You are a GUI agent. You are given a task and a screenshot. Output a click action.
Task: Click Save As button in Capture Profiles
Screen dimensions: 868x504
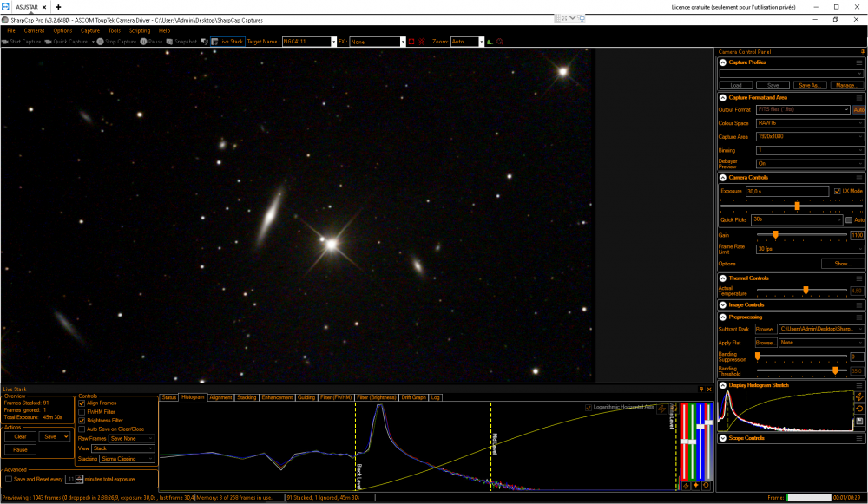(809, 85)
